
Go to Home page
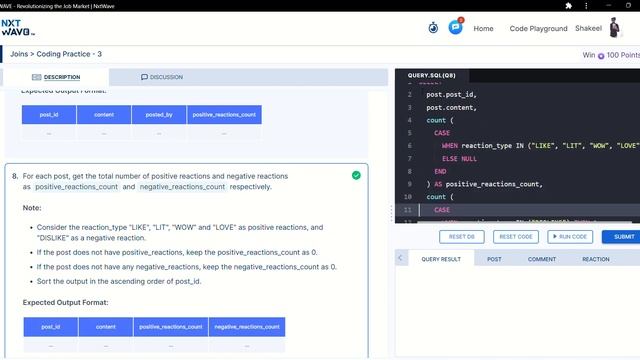[483, 29]
